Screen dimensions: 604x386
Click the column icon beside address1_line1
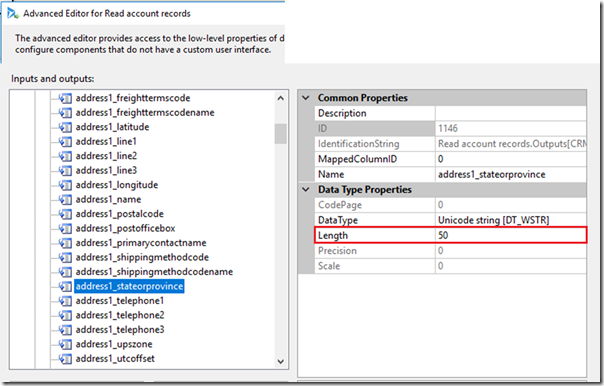point(65,142)
